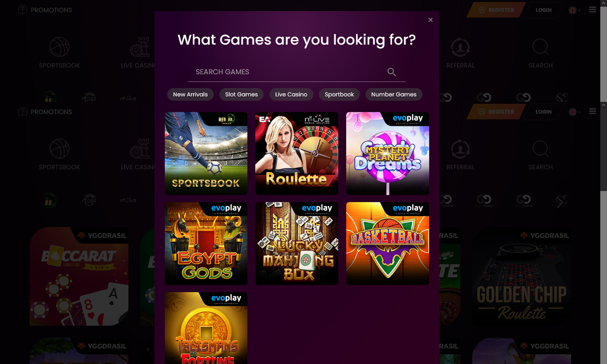Focus the Search Games input field

(x=289, y=72)
